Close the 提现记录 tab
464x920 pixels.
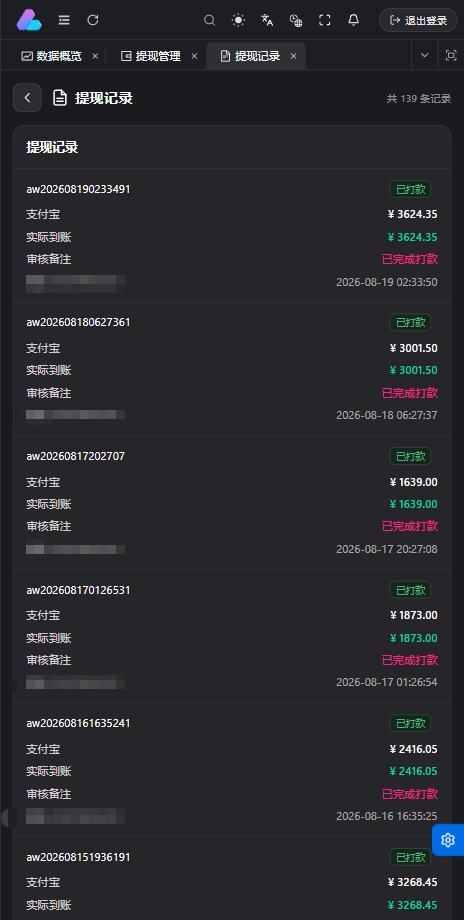[x=294, y=56]
